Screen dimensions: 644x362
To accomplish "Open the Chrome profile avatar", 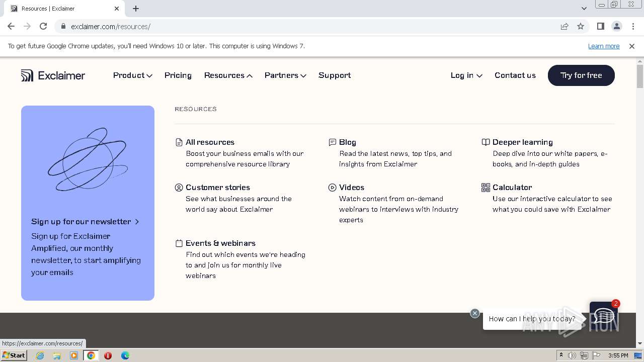I will click(x=616, y=26).
